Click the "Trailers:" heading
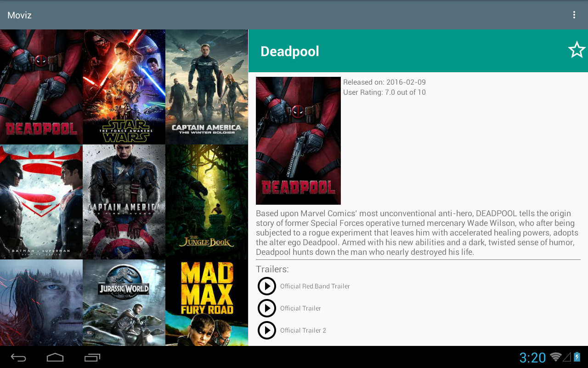The height and width of the screenshot is (368, 588). [x=272, y=269]
